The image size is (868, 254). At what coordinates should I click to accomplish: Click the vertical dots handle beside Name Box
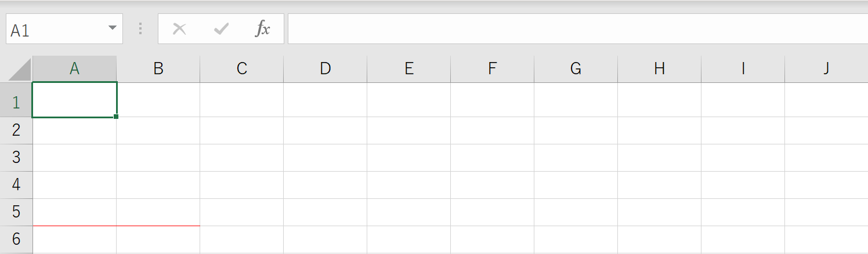(x=140, y=29)
